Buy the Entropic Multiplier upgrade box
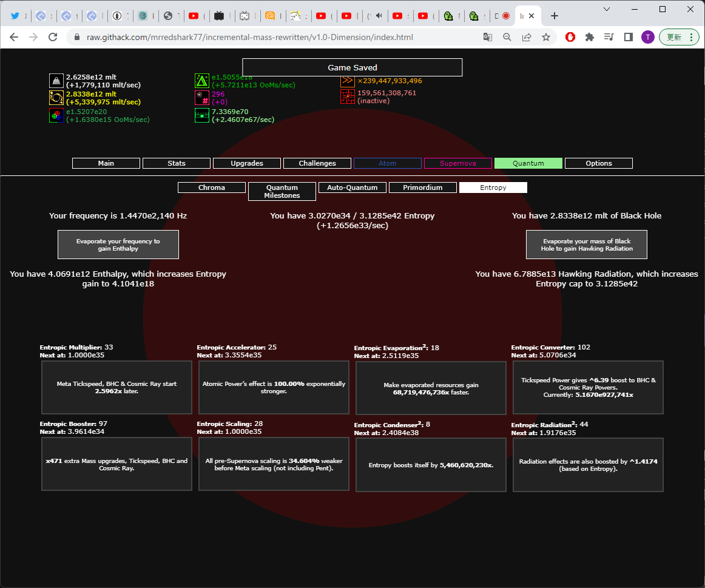Image resolution: width=705 pixels, height=588 pixels. (x=117, y=388)
